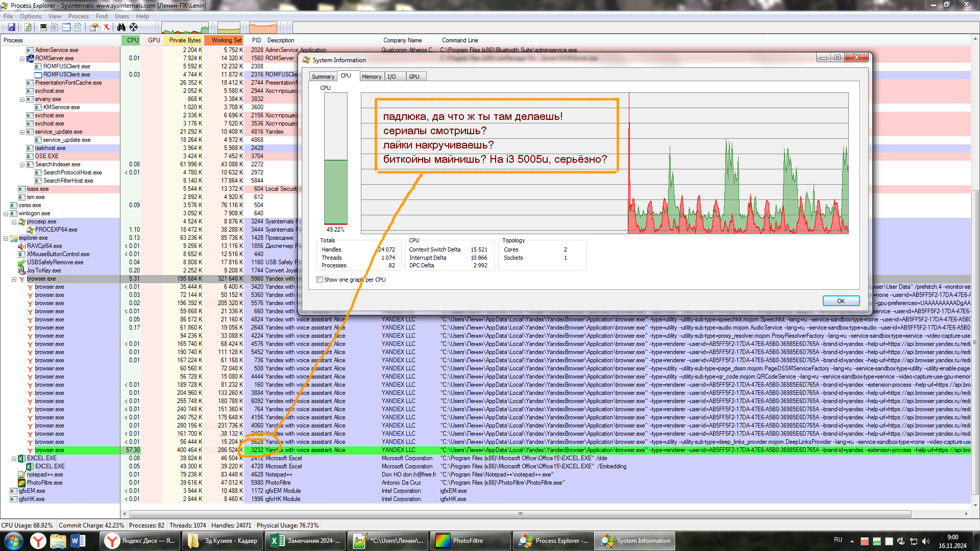
Task: Click the crosshair Find Window's Process icon
Action: click(133, 27)
